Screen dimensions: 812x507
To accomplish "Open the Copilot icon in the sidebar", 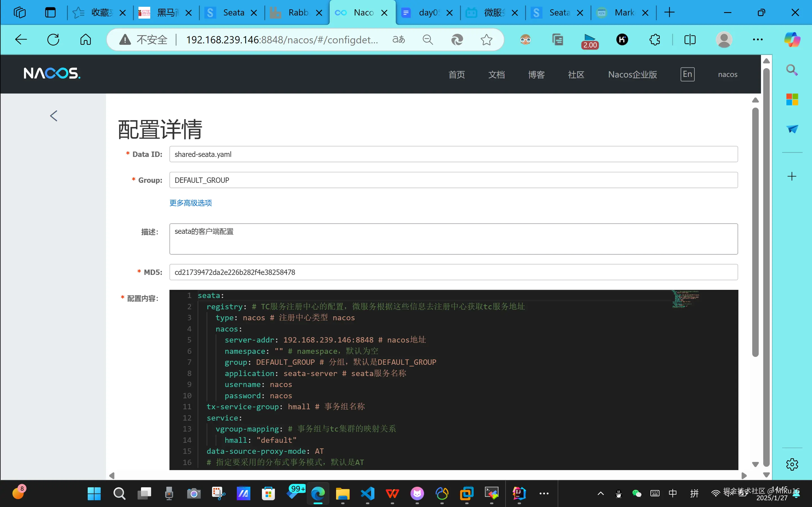I will click(792, 40).
